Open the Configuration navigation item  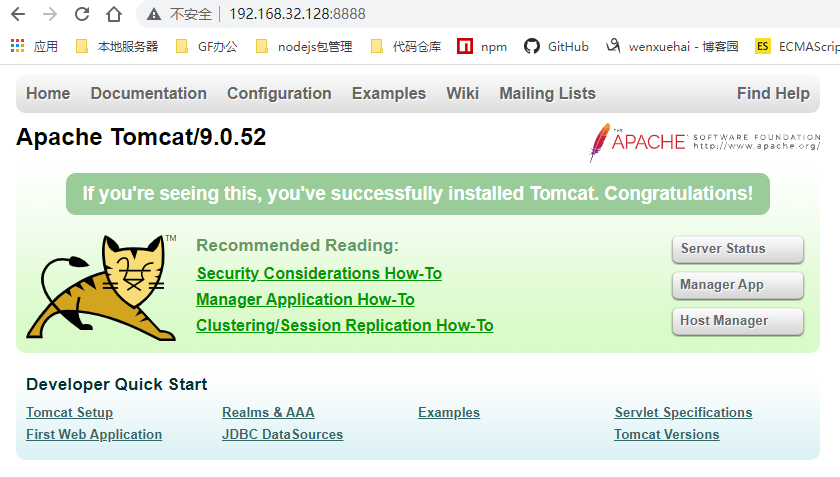pyautogui.click(x=279, y=93)
